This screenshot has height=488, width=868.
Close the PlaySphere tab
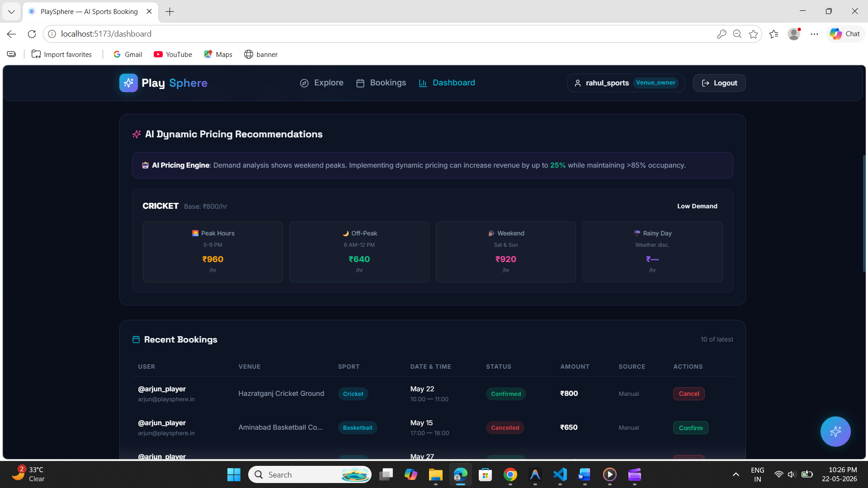tap(149, 12)
